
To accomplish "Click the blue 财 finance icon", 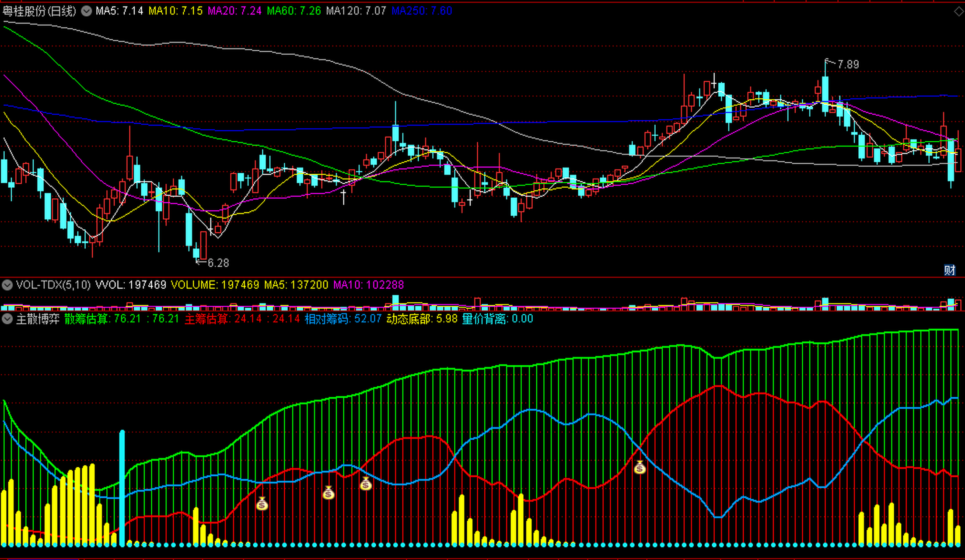I will point(949,270).
